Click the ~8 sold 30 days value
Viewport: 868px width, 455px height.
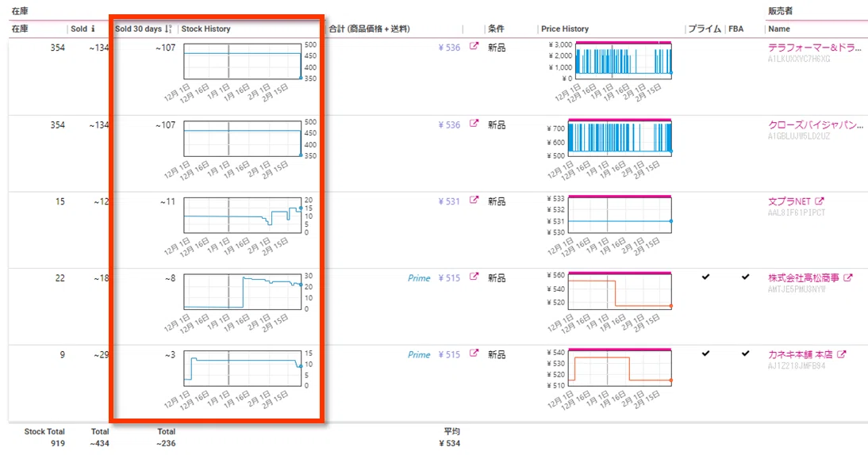(170, 278)
